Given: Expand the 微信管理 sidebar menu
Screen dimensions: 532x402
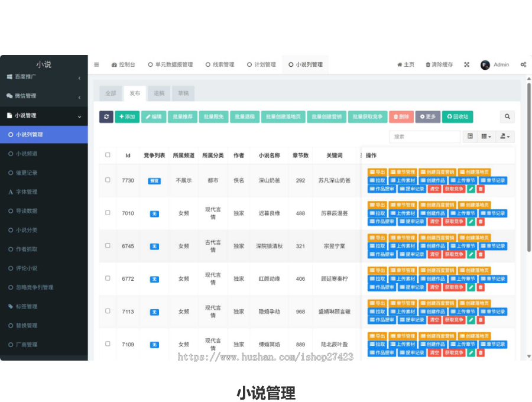Looking at the screenshot, I should click(44, 96).
